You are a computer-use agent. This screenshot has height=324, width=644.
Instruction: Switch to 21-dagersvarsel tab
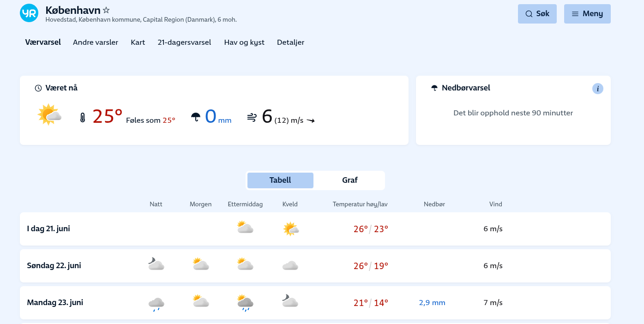tap(184, 42)
